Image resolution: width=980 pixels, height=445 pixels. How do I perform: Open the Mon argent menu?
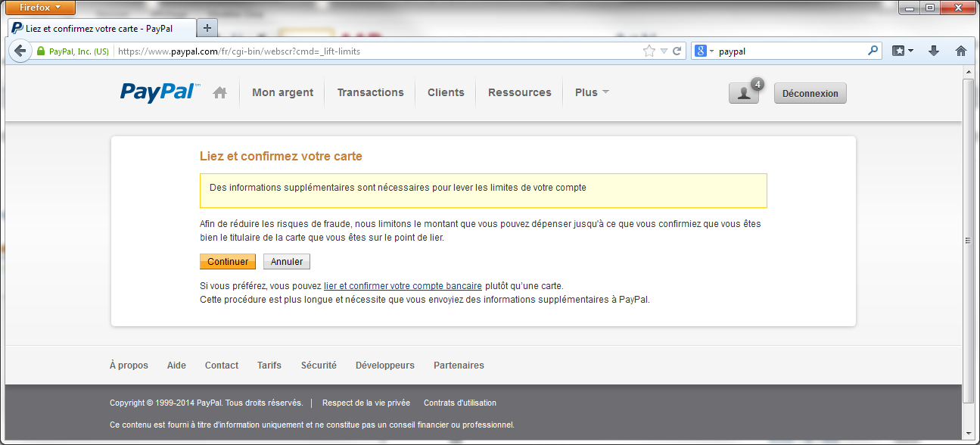[282, 92]
